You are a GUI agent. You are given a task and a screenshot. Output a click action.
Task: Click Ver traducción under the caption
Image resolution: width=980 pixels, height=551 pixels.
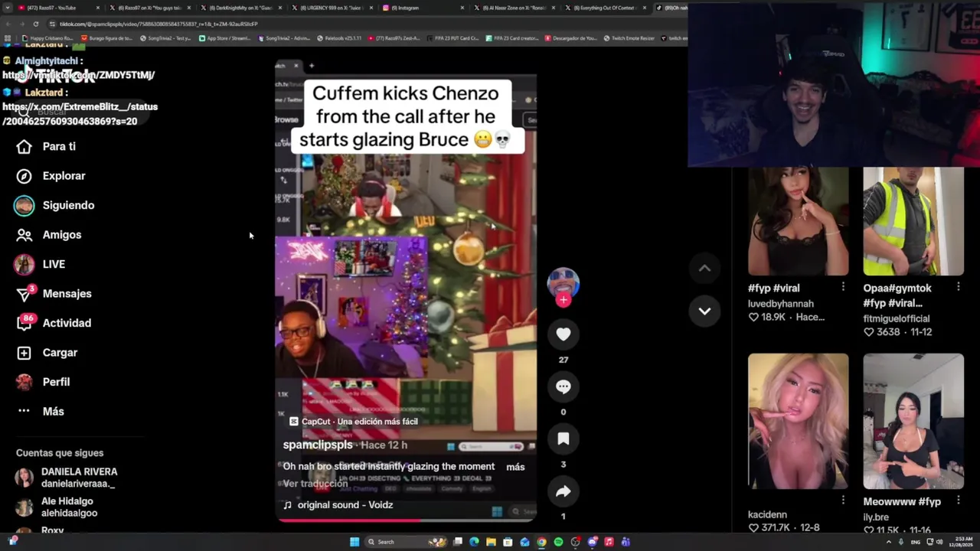click(315, 484)
